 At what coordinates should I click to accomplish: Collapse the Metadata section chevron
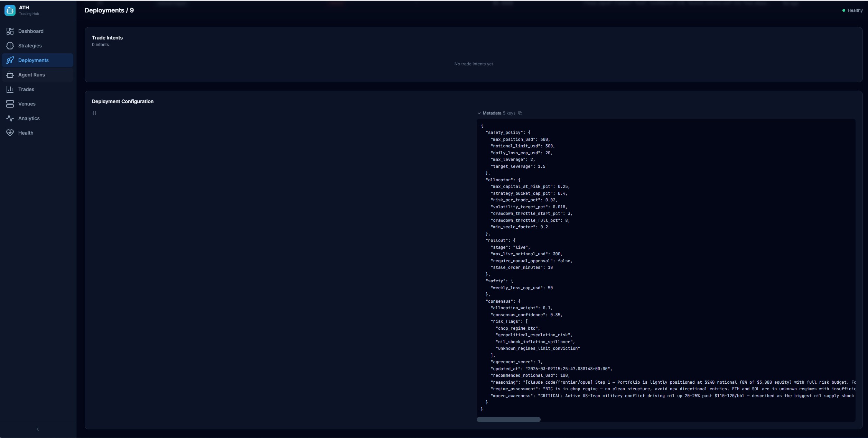479,113
